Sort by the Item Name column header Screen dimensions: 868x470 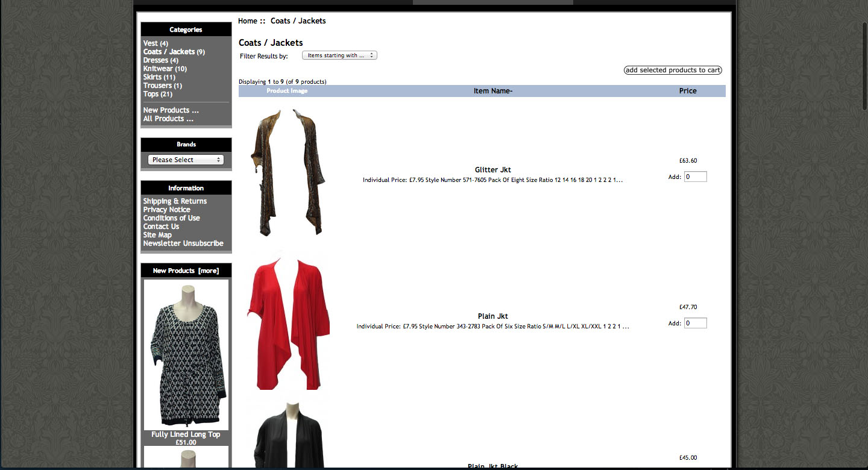tap(493, 91)
